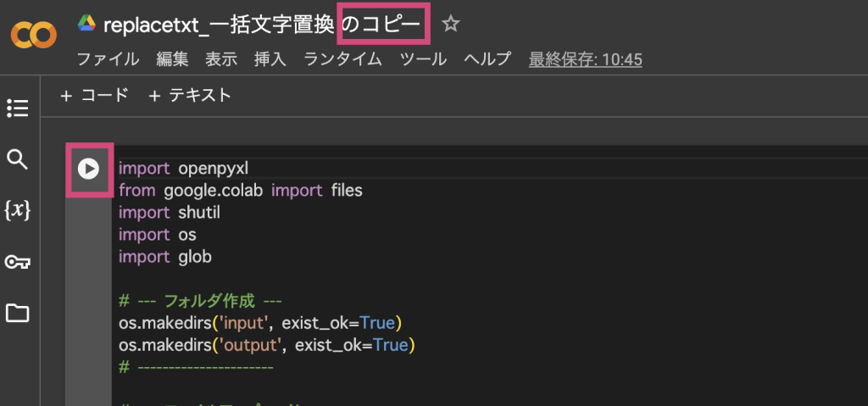Viewport: 868px width, 406px height.
Task: Open the ツール menu
Action: coord(421,59)
